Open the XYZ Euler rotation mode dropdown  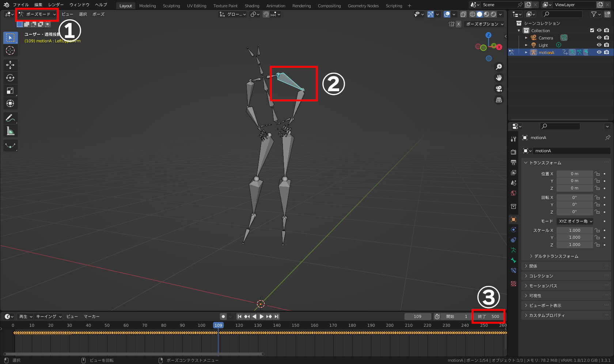pos(575,221)
